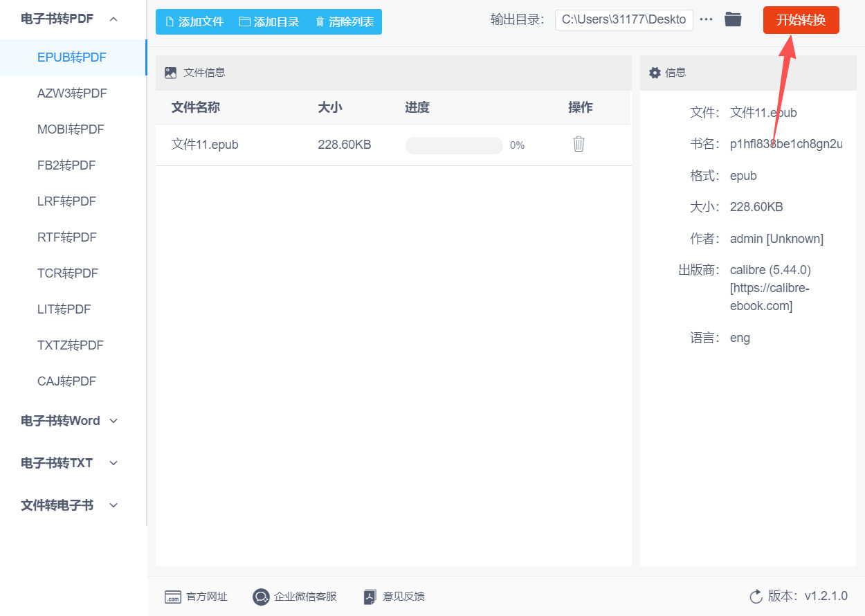Click the 文件名称 column header
Image resolution: width=865 pixels, height=616 pixels.
point(196,107)
